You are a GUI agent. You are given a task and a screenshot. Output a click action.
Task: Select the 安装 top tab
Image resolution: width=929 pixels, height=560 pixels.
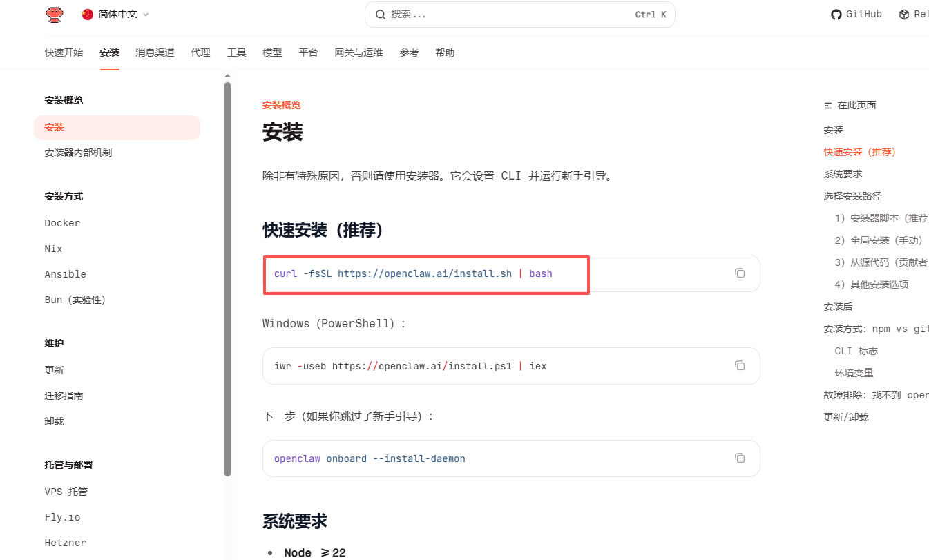tap(109, 53)
